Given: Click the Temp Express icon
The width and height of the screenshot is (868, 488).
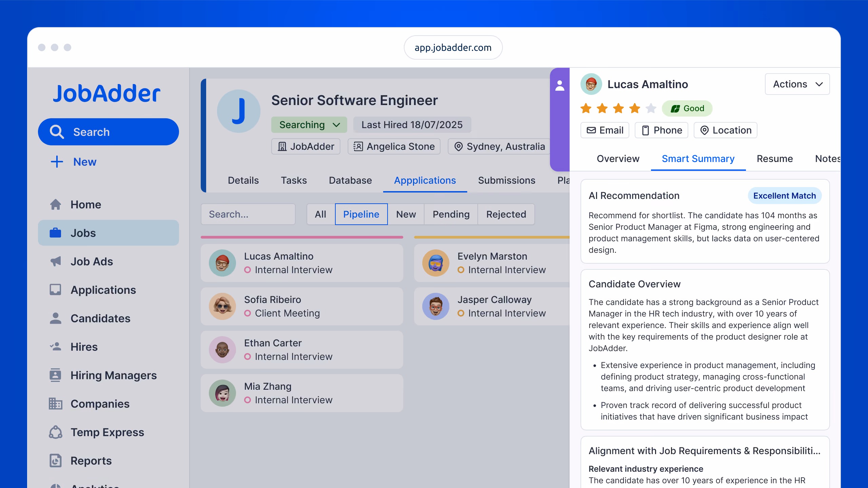Looking at the screenshot, I should click(x=56, y=432).
